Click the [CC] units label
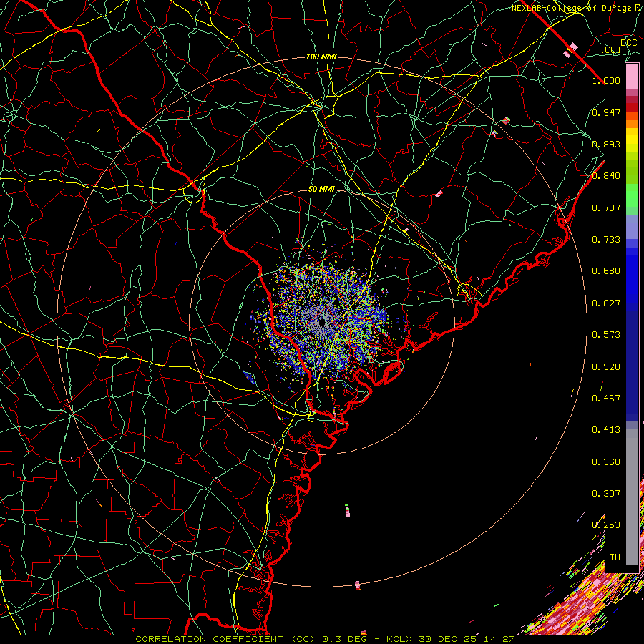 point(611,49)
